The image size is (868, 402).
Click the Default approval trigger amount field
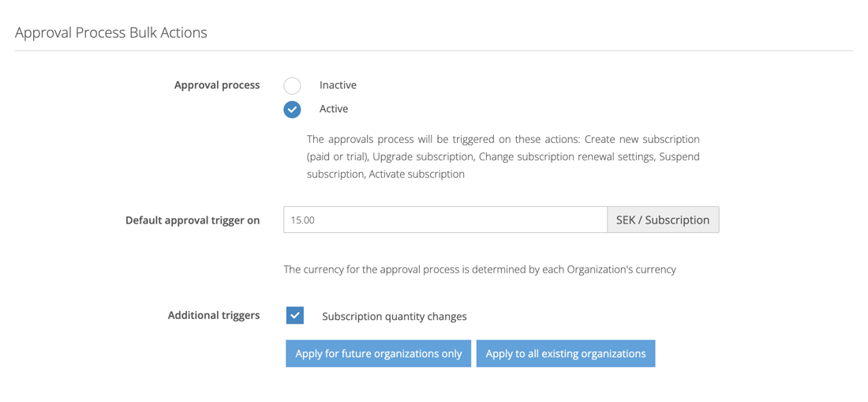[445, 220]
